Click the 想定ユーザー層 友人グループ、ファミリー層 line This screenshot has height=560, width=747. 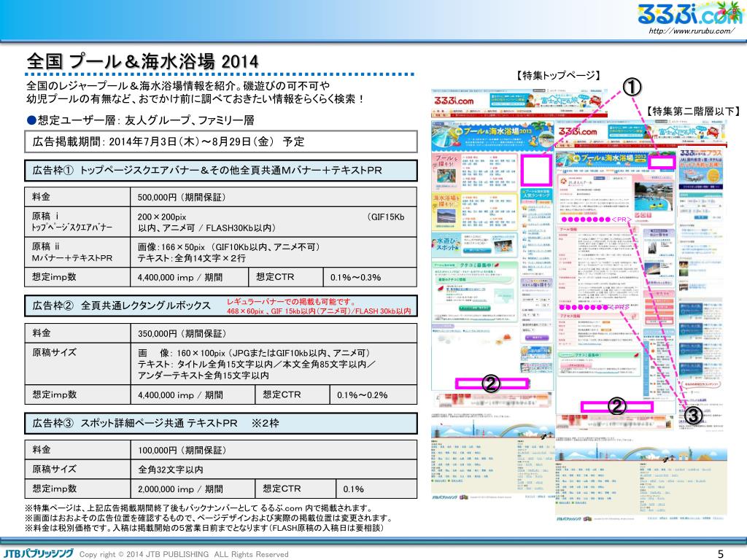(x=141, y=120)
